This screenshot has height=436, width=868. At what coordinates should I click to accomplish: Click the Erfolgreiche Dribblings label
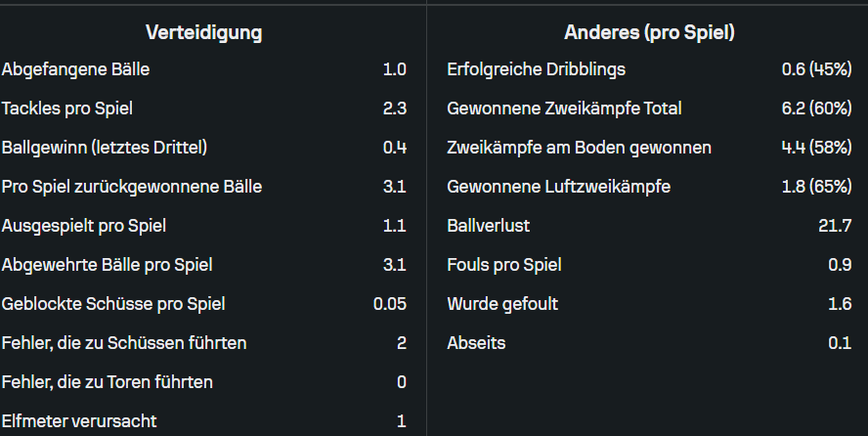coord(536,69)
